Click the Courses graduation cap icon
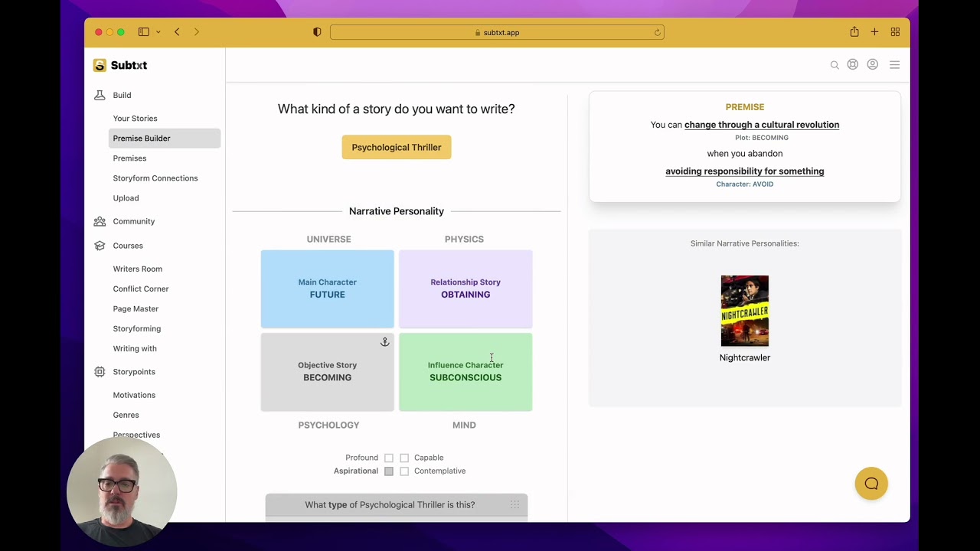The width and height of the screenshot is (980, 551). [100, 246]
